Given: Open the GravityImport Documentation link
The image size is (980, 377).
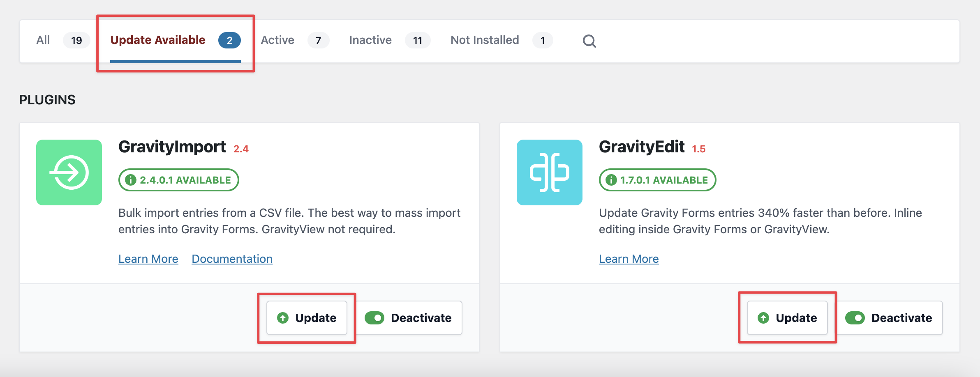Looking at the screenshot, I should pyautogui.click(x=232, y=259).
